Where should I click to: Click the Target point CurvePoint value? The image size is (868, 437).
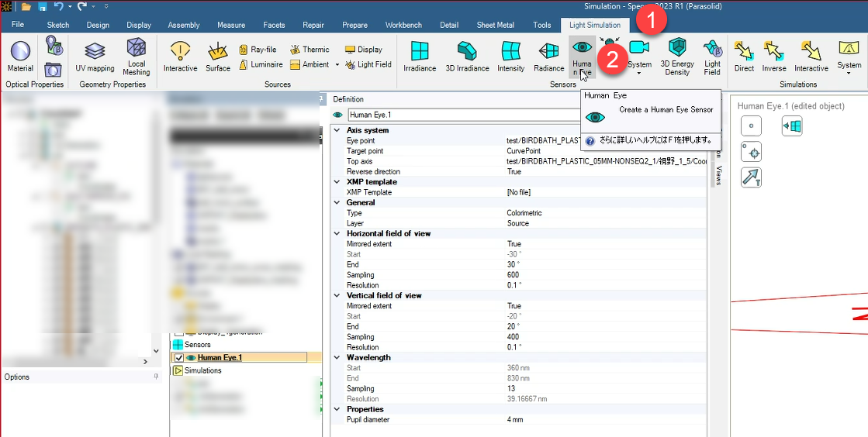(x=523, y=151)
